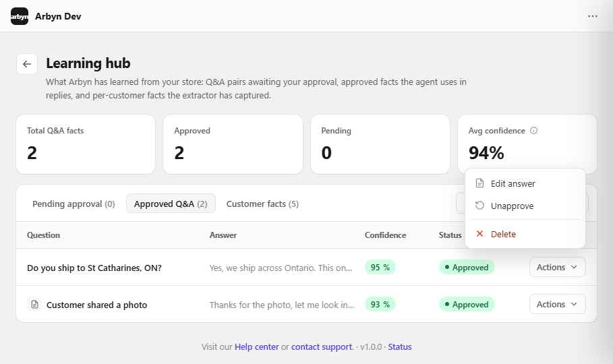Click the Approved stat card

pyautogui.click(x=233, y=144)
